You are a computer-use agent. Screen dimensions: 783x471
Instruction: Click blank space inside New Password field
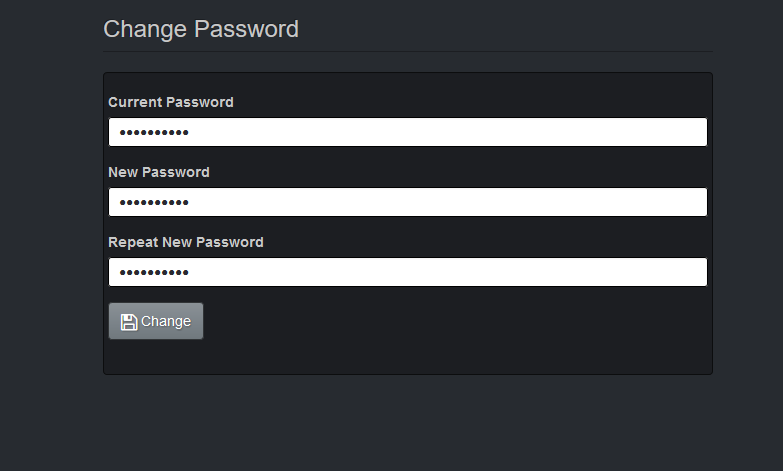(x=449, y=202)
